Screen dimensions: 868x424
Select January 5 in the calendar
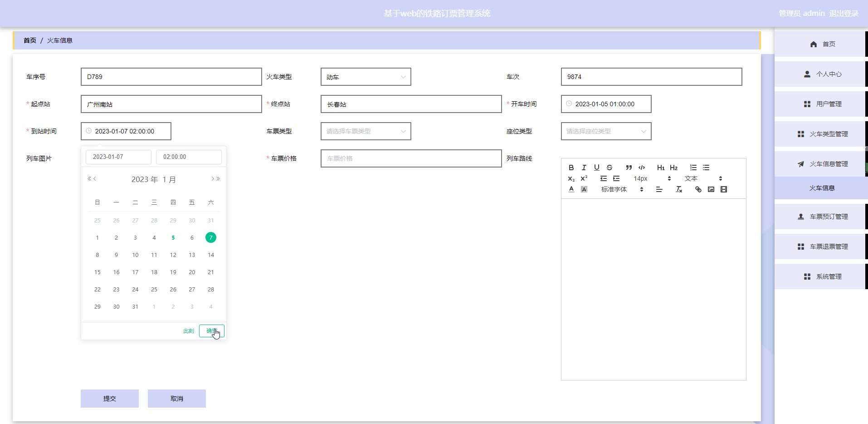click(173, 238)
